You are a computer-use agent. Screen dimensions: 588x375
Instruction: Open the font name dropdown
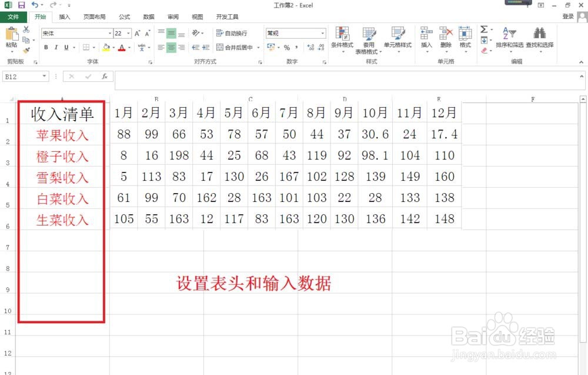click(109, 34)
